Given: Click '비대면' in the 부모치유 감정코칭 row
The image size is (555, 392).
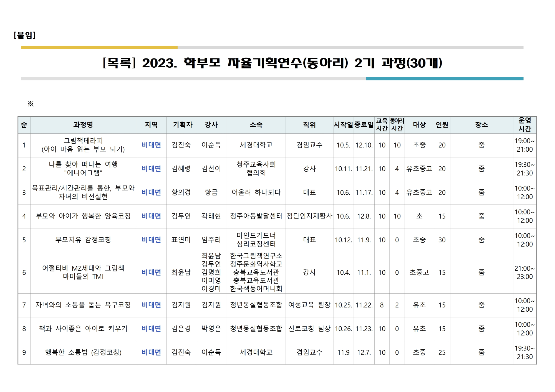Looking at the screenshot, I should point(151,240).
